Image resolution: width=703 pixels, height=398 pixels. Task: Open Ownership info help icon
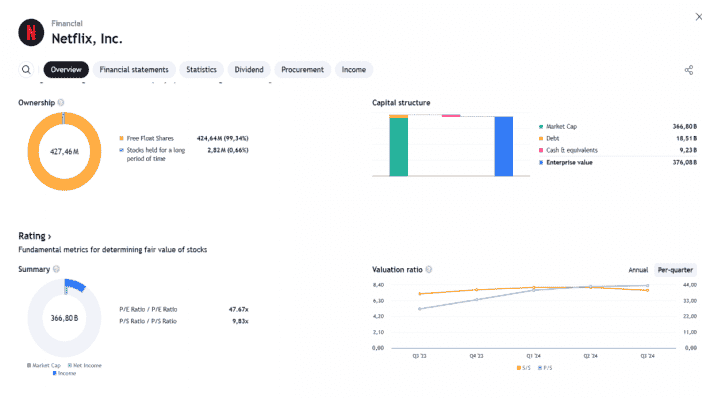[x=61, y=103]
